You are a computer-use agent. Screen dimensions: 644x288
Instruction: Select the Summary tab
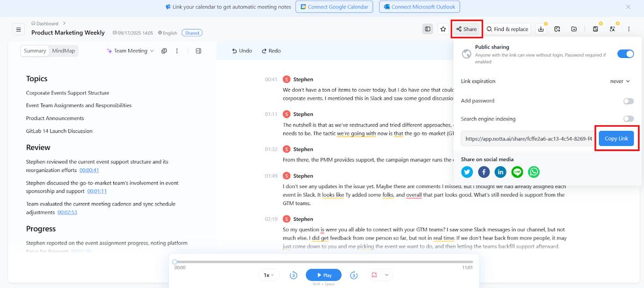click(x=35, y=51)
